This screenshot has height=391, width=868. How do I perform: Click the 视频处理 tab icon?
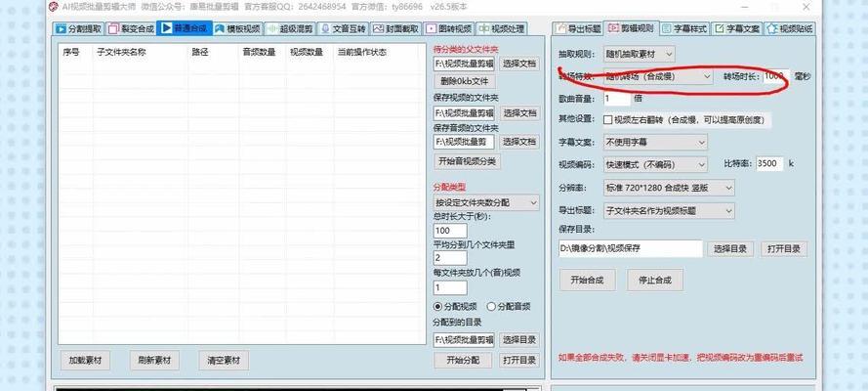pos(484,28)
